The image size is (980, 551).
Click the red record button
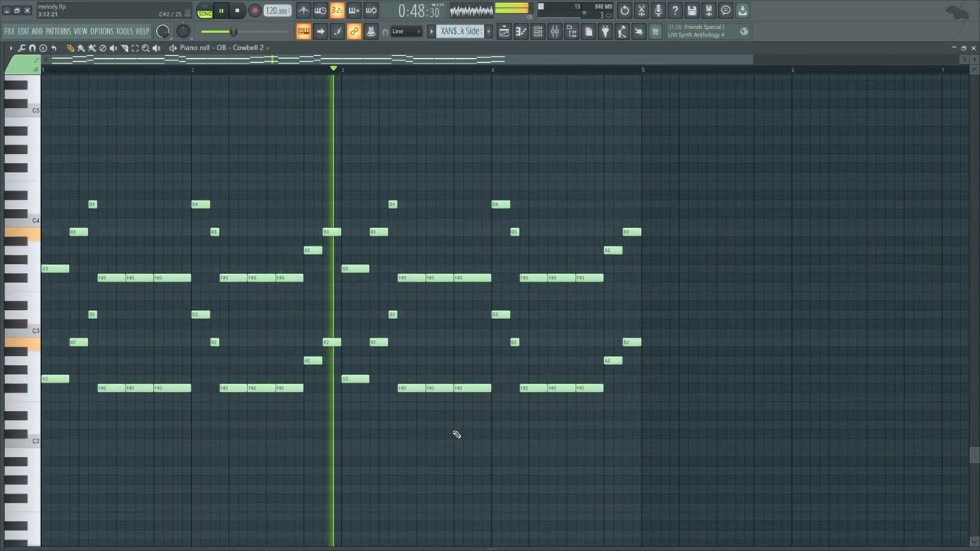click(x=255, y=11)
